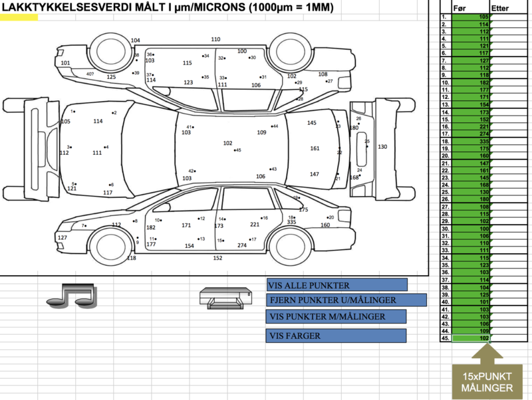The width and height of the screenshot is (532, 400).
Task: Select the Før cell for row 1
Action: tap(471, 17)
